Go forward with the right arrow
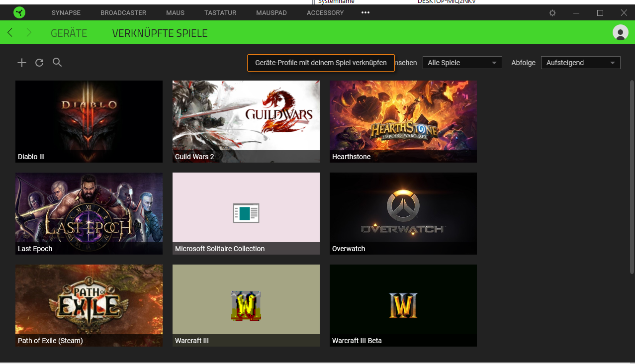Screen dimensions: 635x364 [x=29, y=33]
